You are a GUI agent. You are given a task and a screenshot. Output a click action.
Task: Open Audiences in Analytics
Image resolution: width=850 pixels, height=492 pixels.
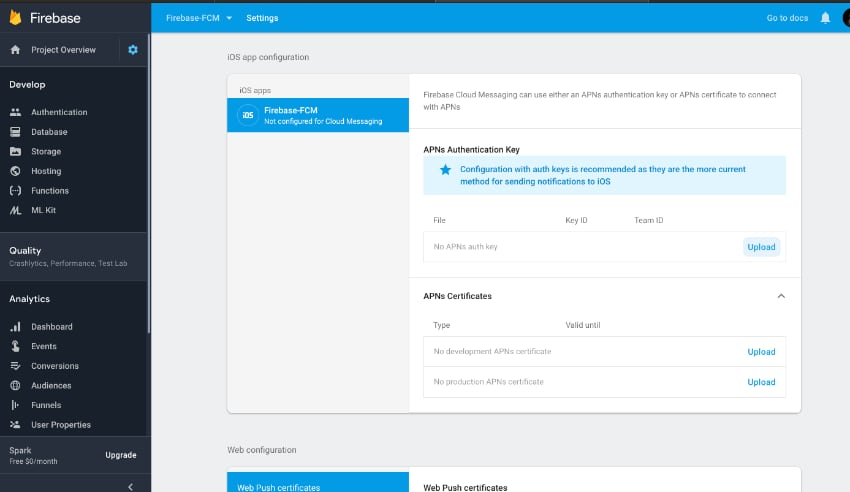click(51, 385)
